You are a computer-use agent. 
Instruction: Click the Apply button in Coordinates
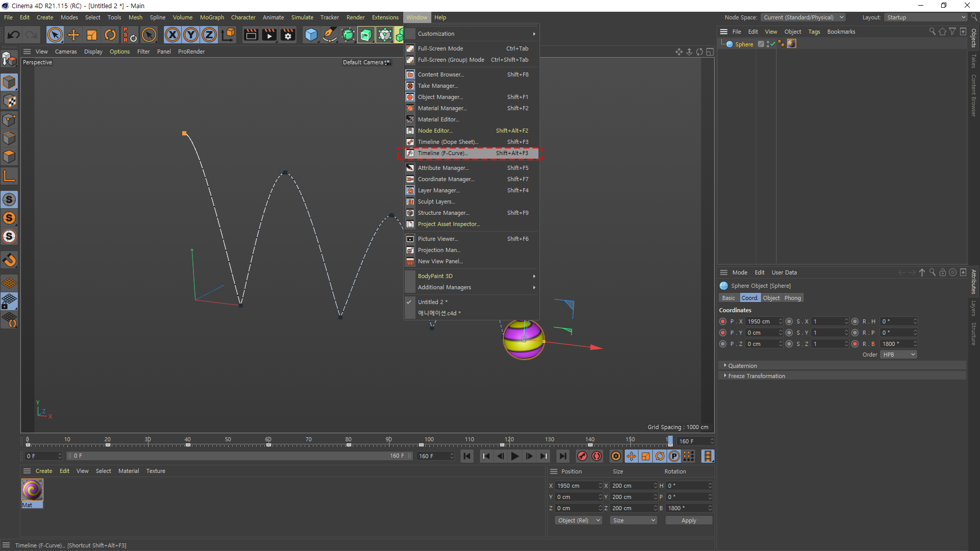click(x=689, y=520)
